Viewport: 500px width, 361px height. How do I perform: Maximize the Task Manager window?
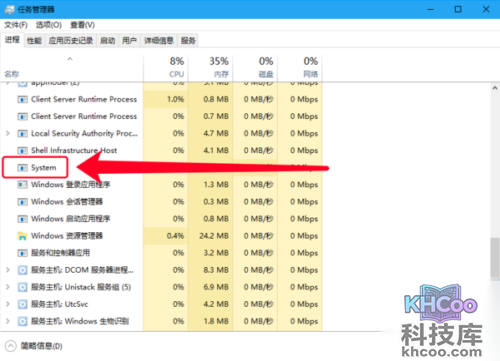click(x=458, y=9)
